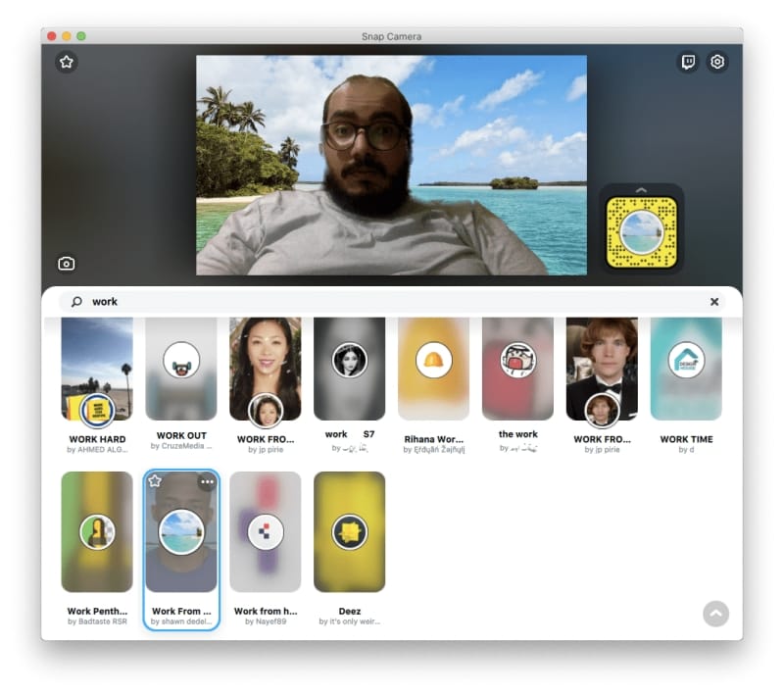
Task: Open the favorites star in top-left corner
Action: pos(66,62)
